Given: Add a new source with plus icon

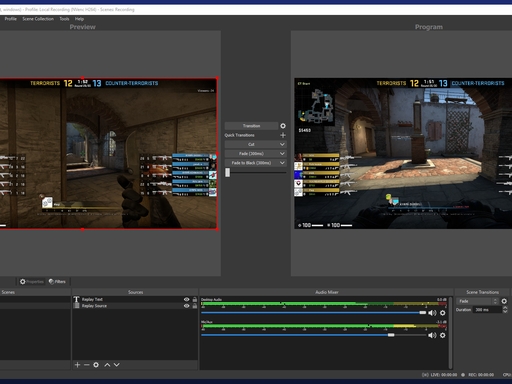Looking at the screenshot, I should click(x=77, y=365).
